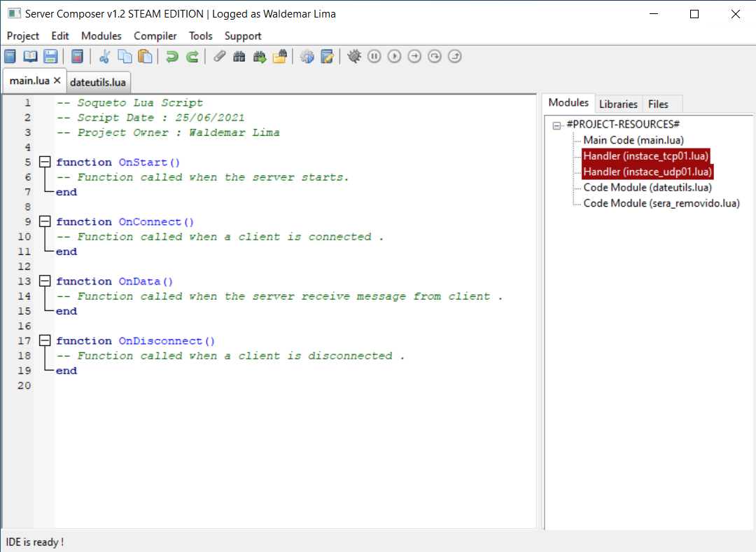Click the Step over curved arrow icon

click(x=435, y=57)
